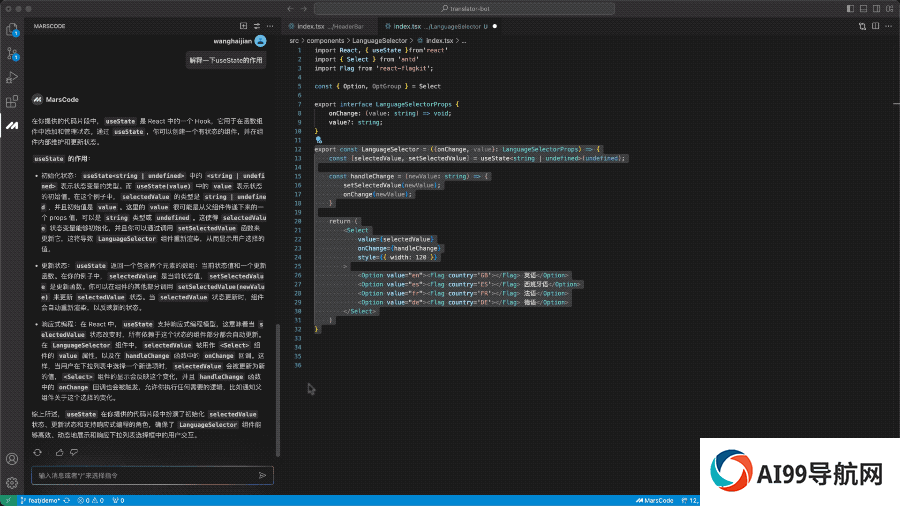Click LanguageSelectorProps on line 7
Viewport: 900px width, 506px height.
coord(413,104)
